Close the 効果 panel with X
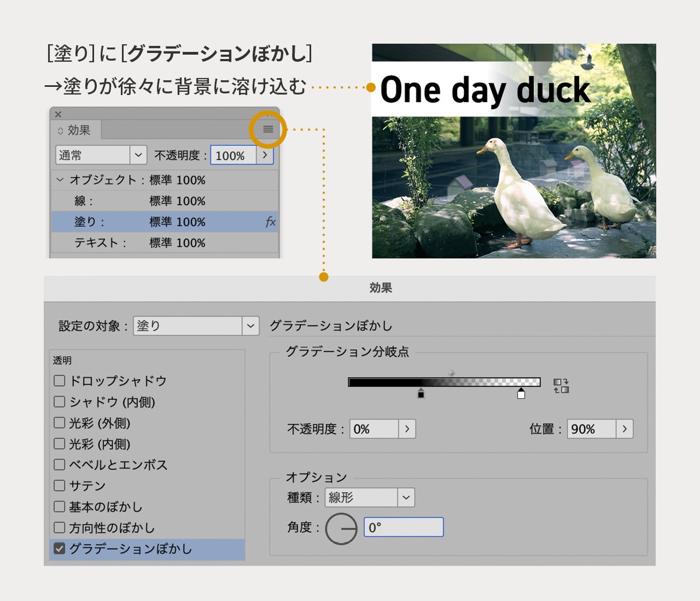The image size is (700, 601). click(58, 114)
